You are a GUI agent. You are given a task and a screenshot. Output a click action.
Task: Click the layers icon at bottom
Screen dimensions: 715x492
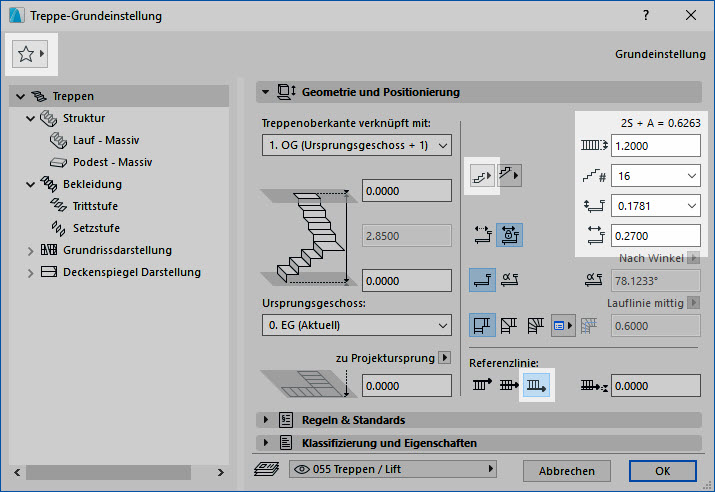point(267,469)
